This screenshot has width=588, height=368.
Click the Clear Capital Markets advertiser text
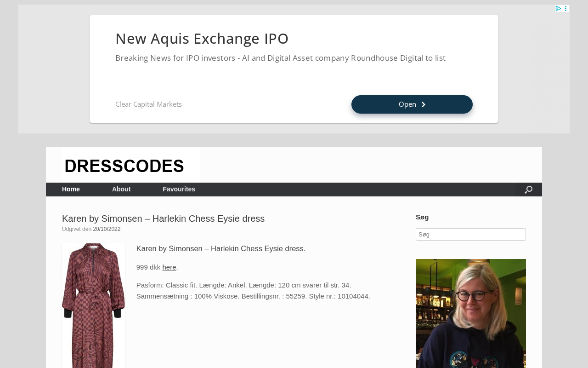(x=148, y=104)
